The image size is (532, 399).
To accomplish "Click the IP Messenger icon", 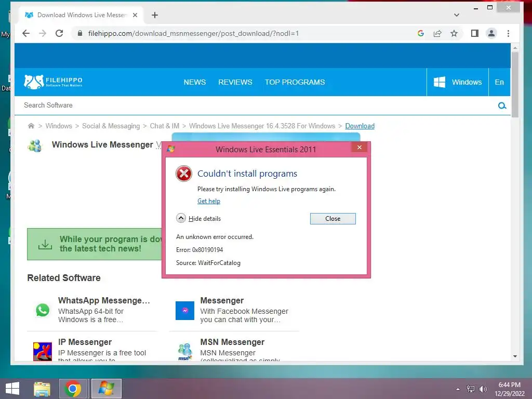I will click(43, 352).
